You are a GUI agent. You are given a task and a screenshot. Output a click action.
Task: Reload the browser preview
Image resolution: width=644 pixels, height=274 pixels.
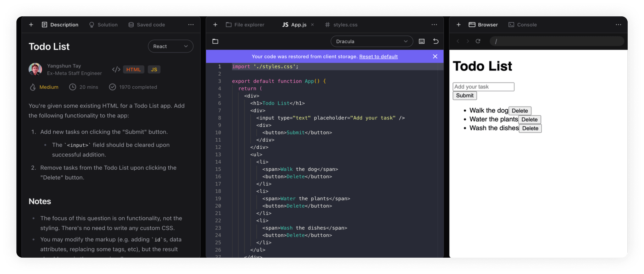coord(478,41)
